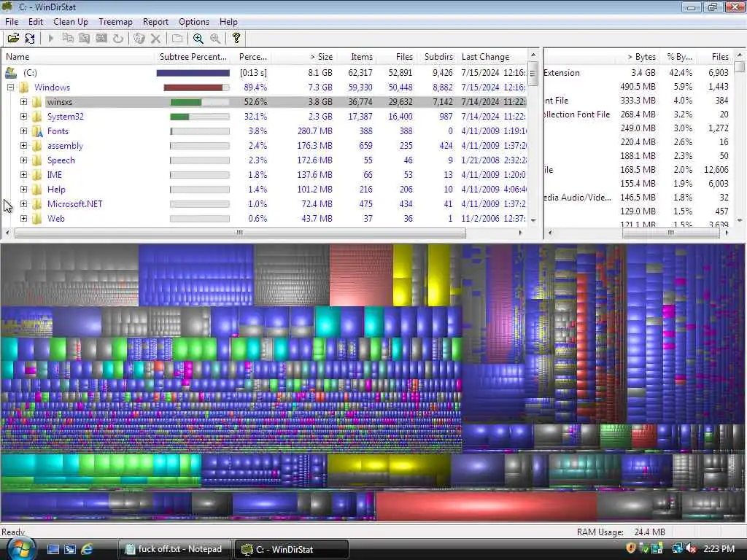Viewport: 747px width, 560px height.
Task: Click the extension list horizontal scrollbar
Action: coord(671,233)
